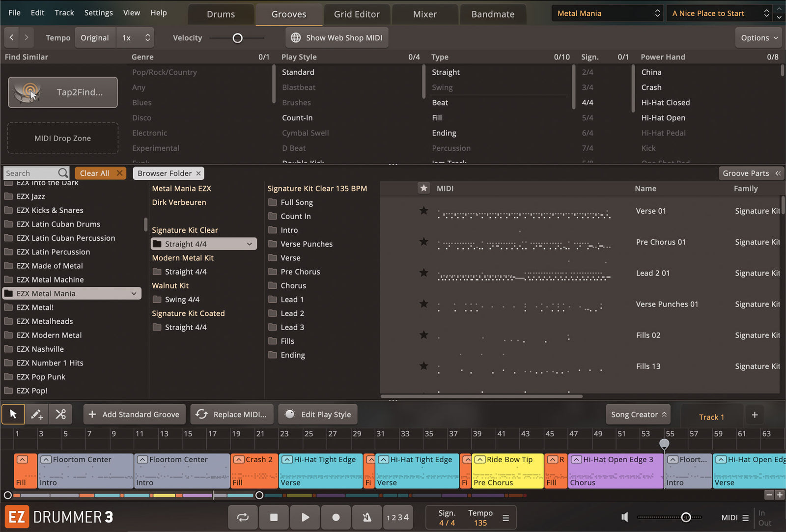
Task: Switch to the Grid Editor tab
Action: tap(357, 14)
